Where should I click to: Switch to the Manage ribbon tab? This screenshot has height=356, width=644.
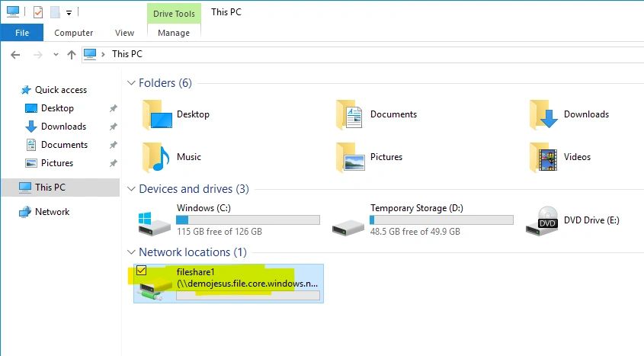(174, 33)
